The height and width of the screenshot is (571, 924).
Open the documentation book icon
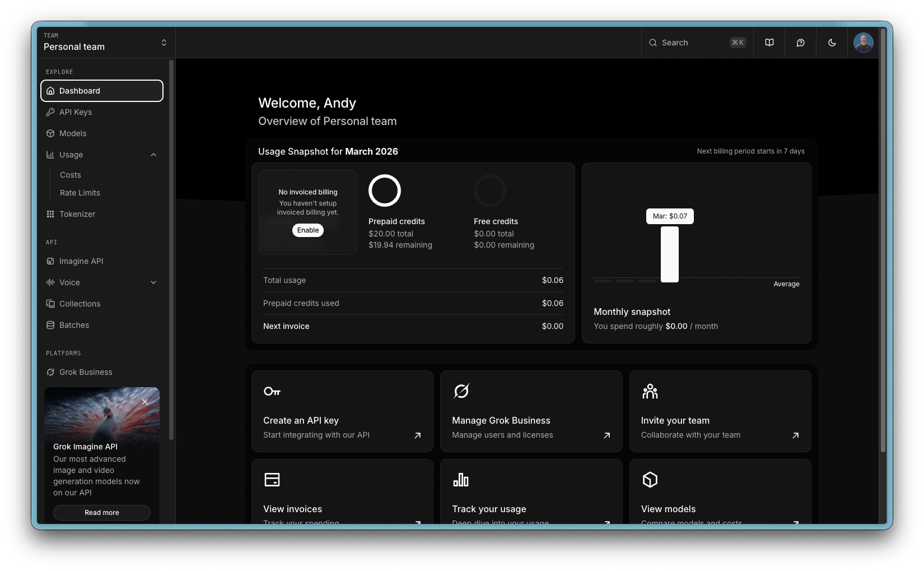click(x=769, y=43)
